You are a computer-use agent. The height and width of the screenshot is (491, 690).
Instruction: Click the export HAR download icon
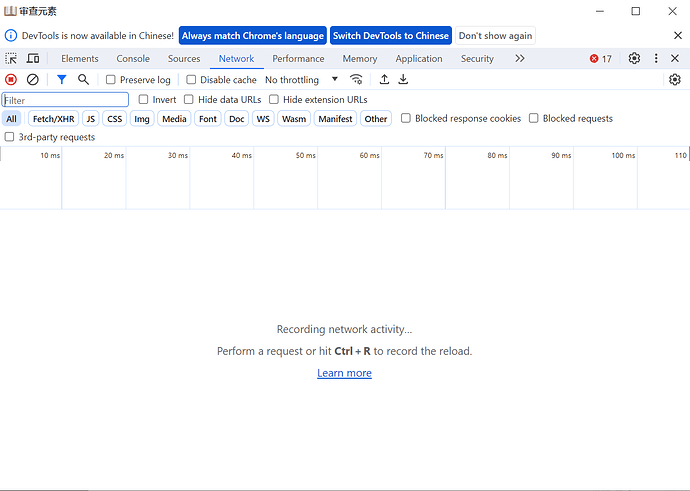[404, 79]
